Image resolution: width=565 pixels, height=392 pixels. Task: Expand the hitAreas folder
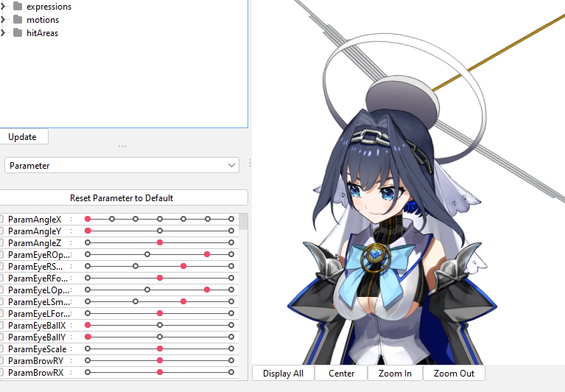(x=3, y=32)
